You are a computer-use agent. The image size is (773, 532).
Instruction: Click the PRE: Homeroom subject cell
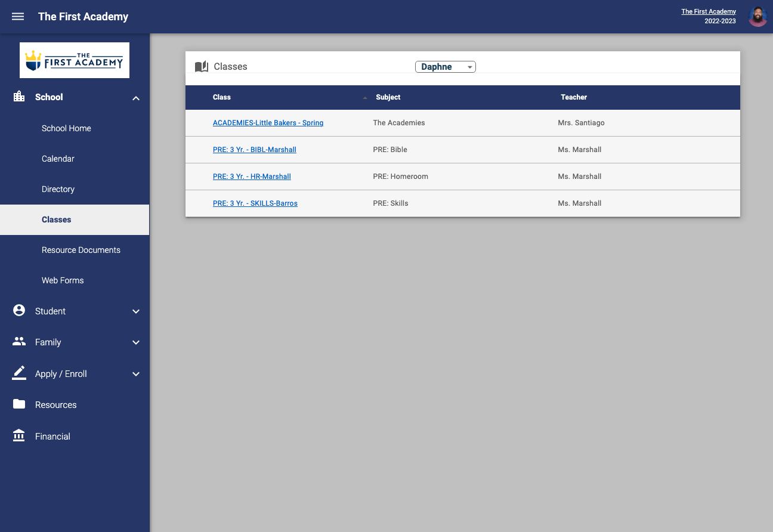(400, 177)
